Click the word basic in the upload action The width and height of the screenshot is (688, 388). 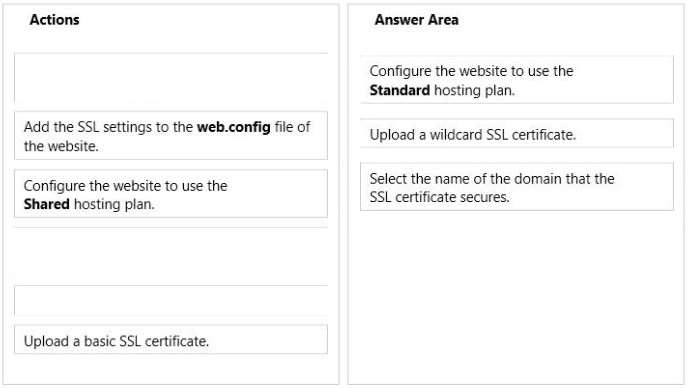[x=100, y=341]
